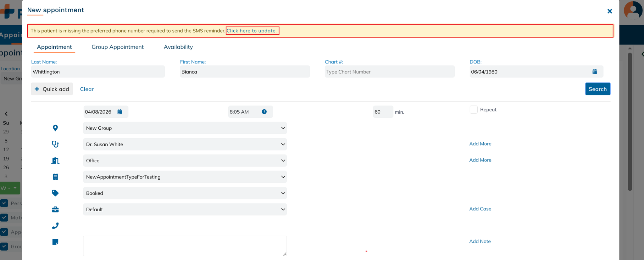Expand the Booked status dropdown
644x260 pixels.
click(185, 193)
